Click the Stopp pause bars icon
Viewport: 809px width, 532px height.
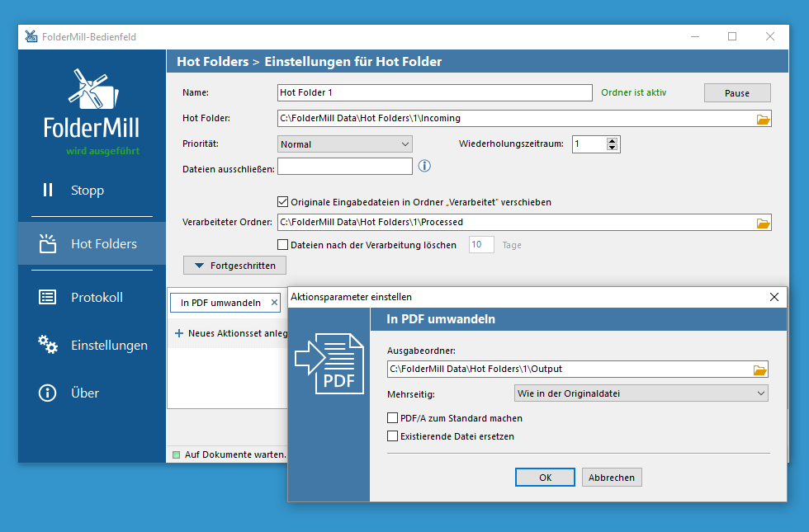click(x=48, y=190)
